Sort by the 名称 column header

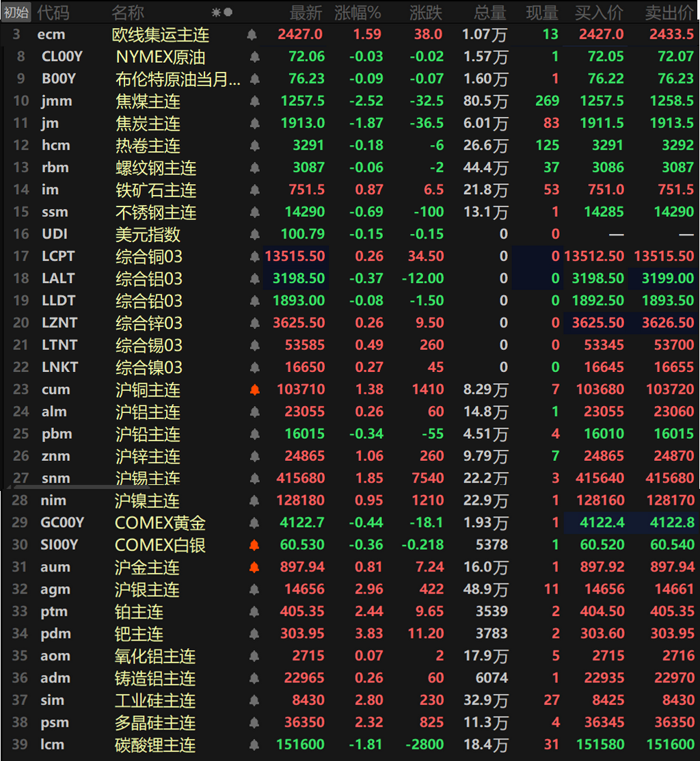point(128,12)
